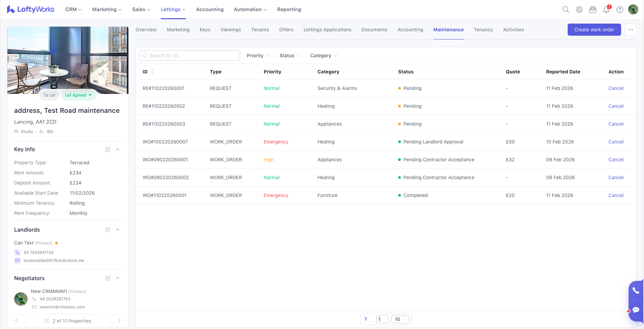Edit the Landlords section
The image size is (644, 329).
pyautogui.click(x=108, y=230)
